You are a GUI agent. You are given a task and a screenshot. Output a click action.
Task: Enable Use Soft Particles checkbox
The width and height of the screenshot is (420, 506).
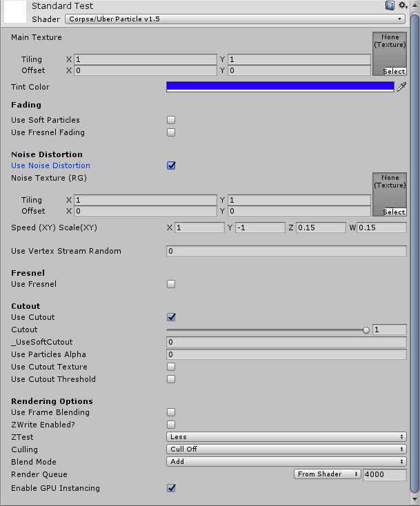click(x=171, y=120)
